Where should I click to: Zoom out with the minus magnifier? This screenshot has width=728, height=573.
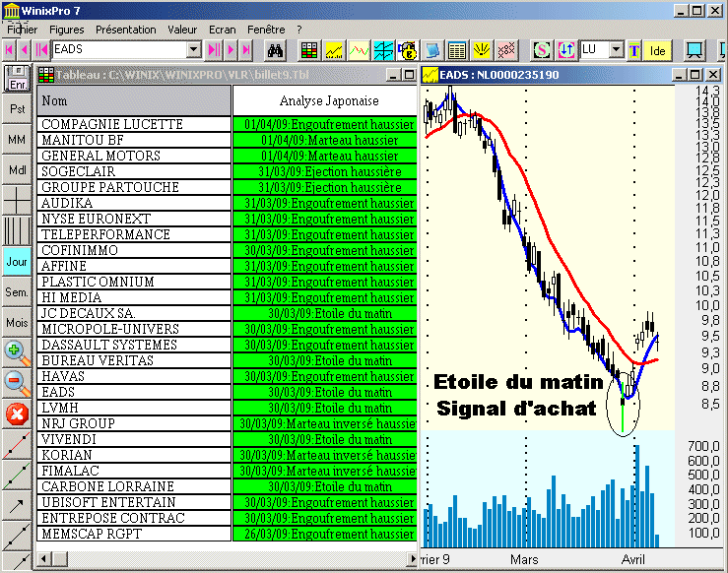click(x=17, y=384)
